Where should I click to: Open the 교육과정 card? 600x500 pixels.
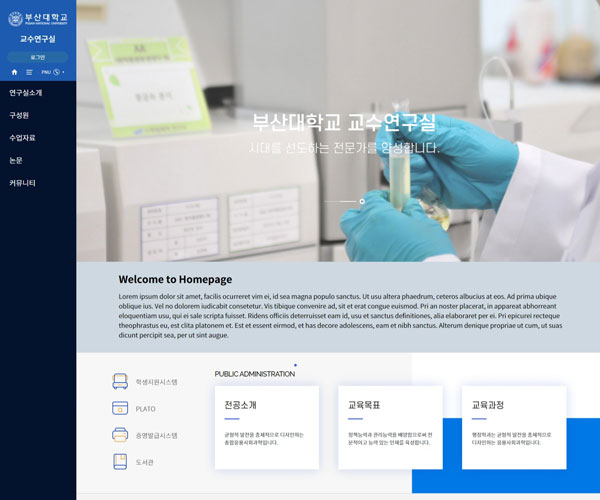pyautogui.click(x=513, y=427)
